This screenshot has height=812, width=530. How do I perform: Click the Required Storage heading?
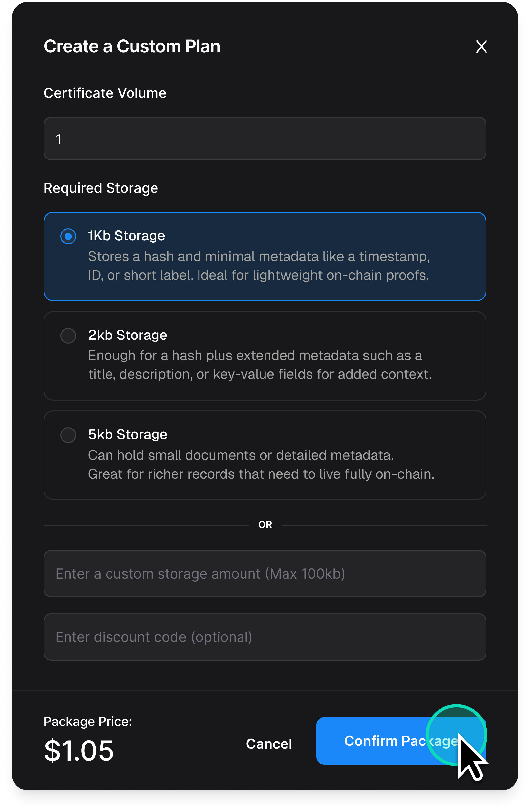101,188
